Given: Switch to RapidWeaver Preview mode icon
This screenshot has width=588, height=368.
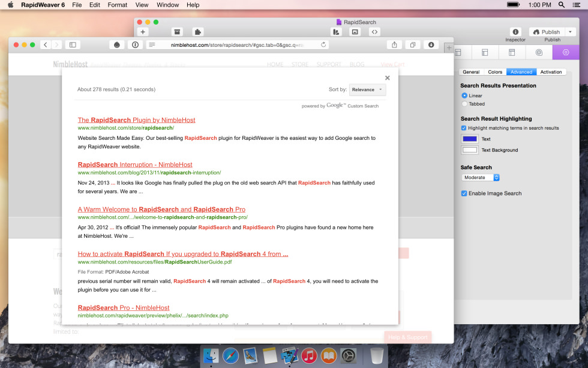Looking at the screenshot, I should point(355,32).
